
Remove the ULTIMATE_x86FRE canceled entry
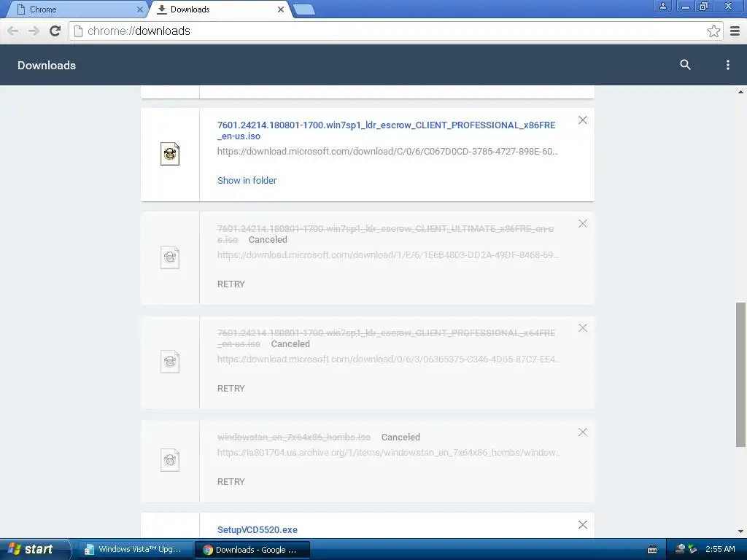coord(582,224)
